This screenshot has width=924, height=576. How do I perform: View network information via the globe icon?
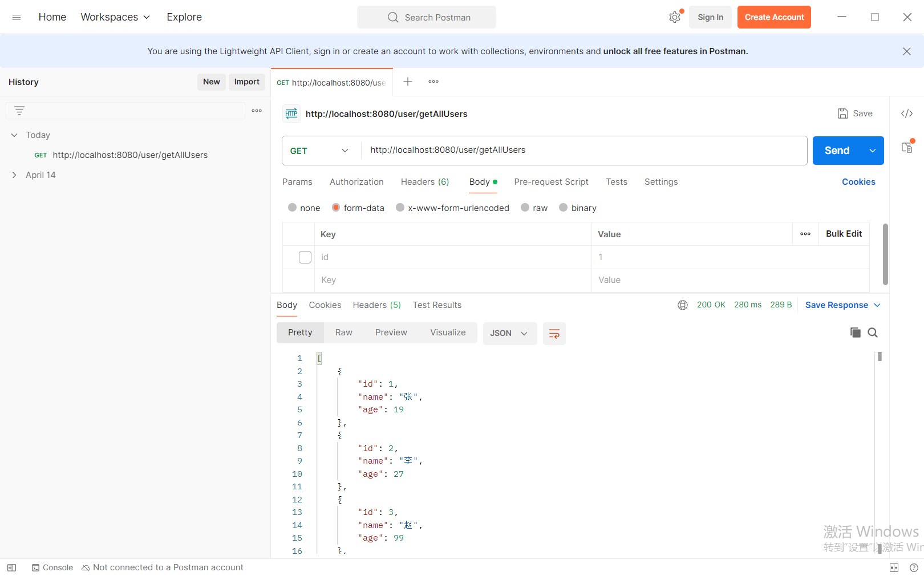pyautogui.click(x=683, y=305)
